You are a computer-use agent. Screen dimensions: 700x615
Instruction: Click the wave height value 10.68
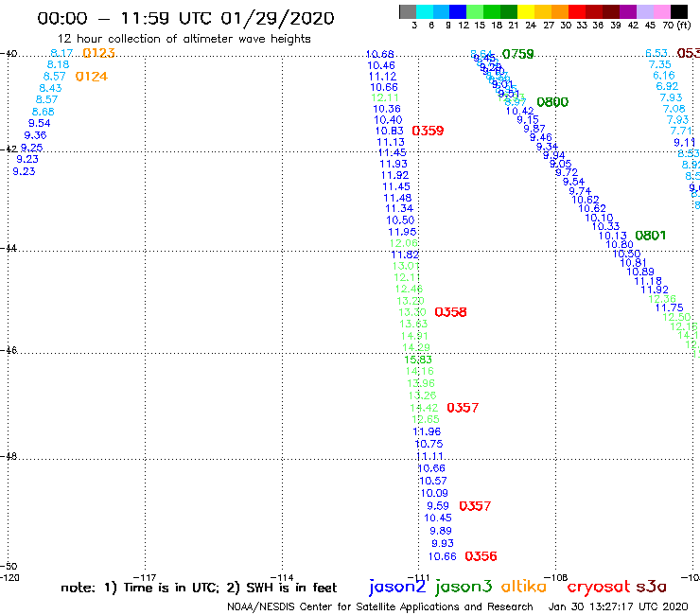380,55
